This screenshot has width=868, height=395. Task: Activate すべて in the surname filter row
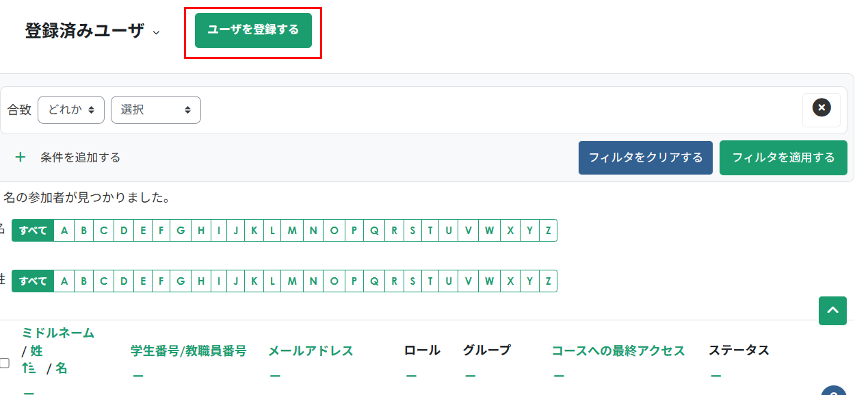33,281
